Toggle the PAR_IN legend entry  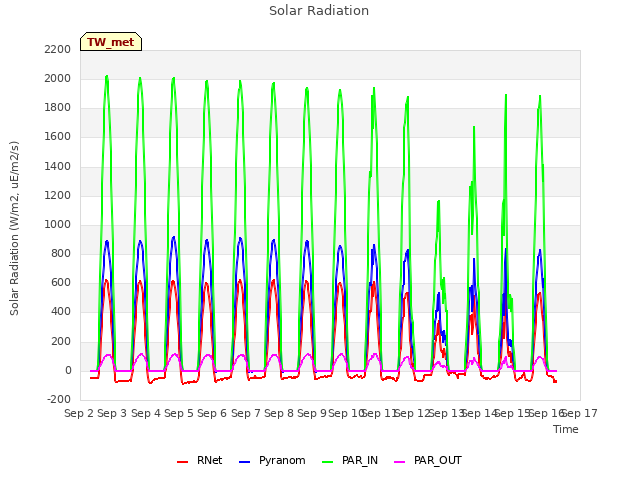click(350, 460)
